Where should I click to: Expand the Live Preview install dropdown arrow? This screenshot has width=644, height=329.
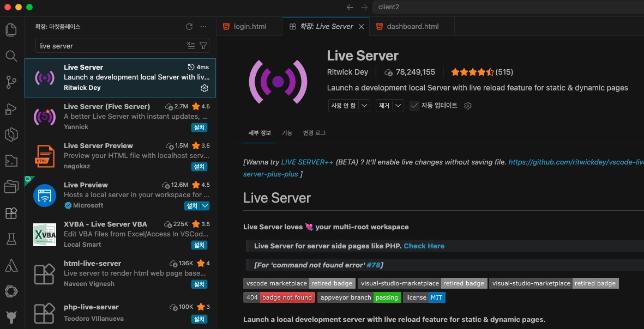205,206
